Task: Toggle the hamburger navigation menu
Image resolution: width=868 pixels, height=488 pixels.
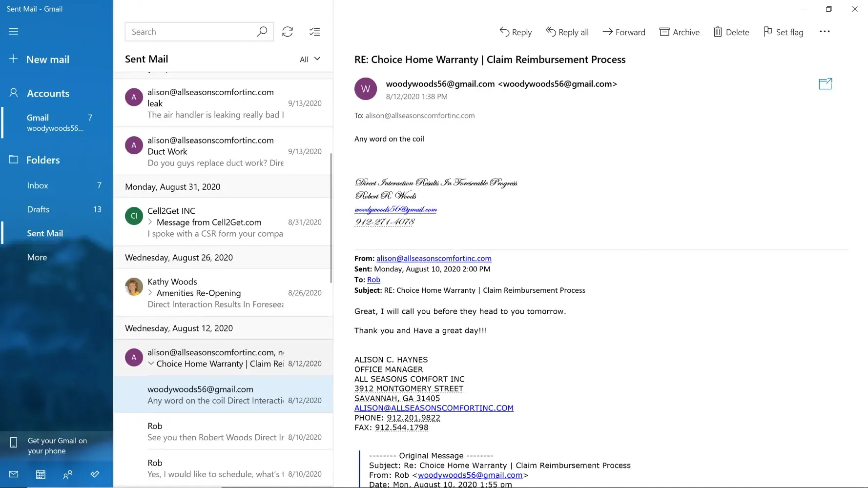Action: 14,32
